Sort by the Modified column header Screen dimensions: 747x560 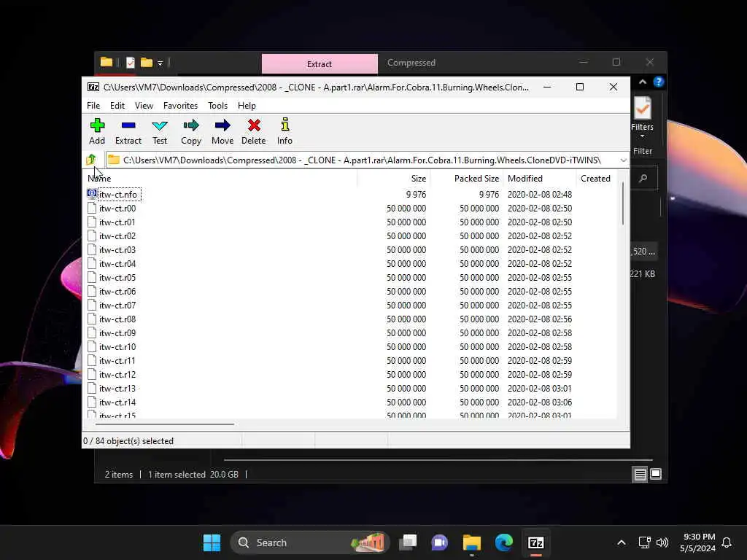(540, 178)
